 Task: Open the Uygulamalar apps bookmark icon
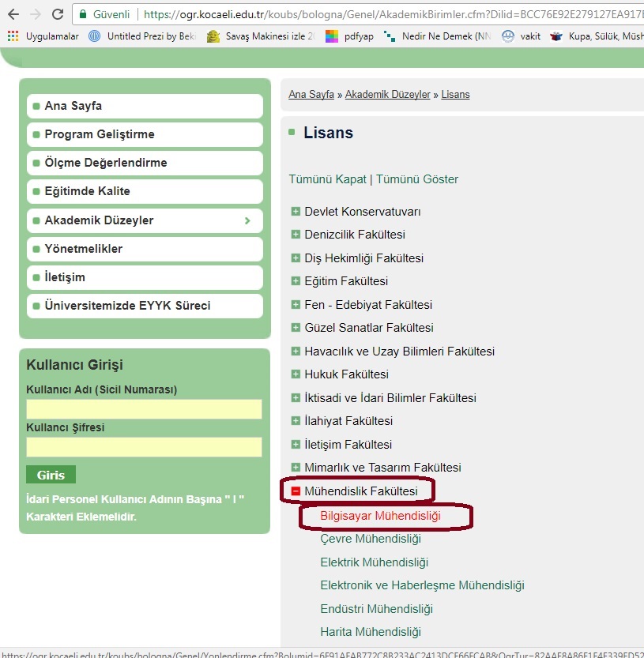click(13, 36)
